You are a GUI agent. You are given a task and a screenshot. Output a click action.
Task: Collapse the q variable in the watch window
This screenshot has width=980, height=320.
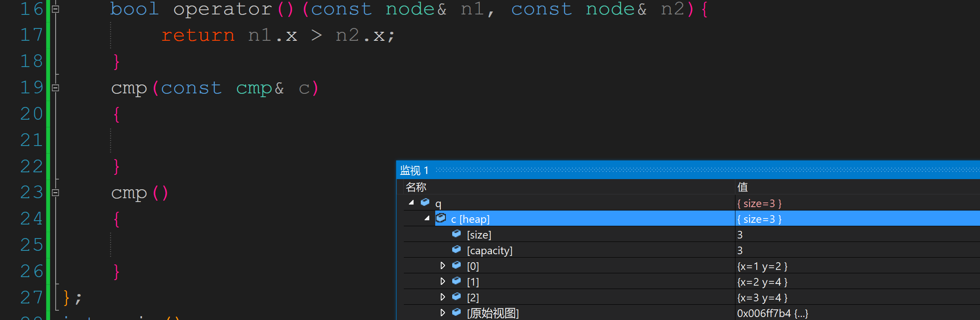point(411,203)
